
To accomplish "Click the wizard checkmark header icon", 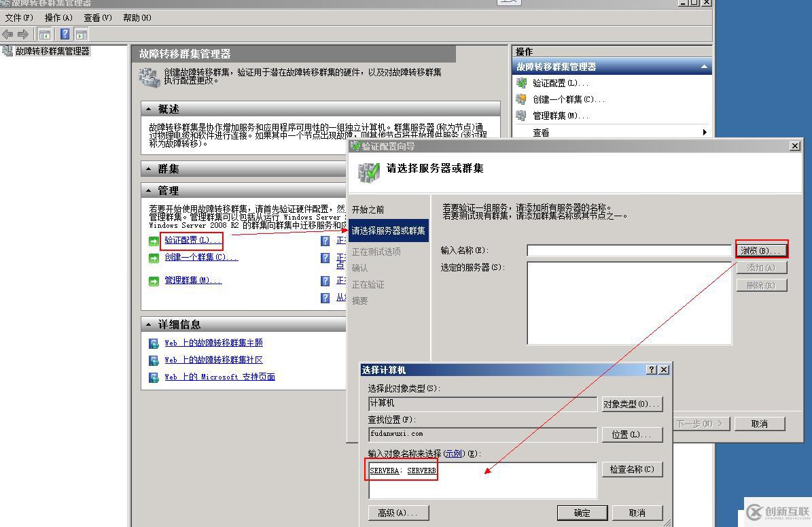I will click(x=369, y=173).
